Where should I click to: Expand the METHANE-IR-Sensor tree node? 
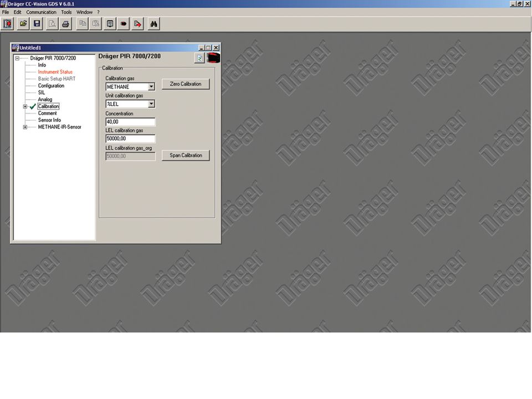[x=25, y=127]
